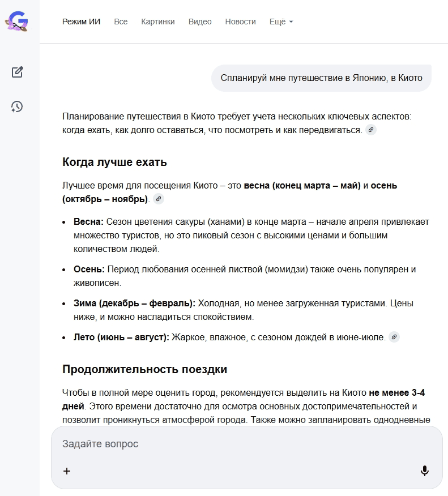Click the user query message bubble
Image resolution: width=448 pixels, height=496 pixels.
point(321,78)
